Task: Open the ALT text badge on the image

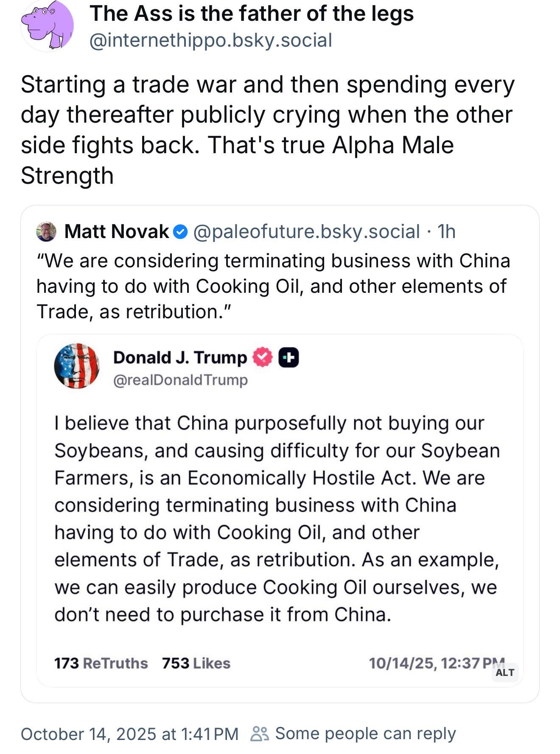Action: (x=505, y=673)
